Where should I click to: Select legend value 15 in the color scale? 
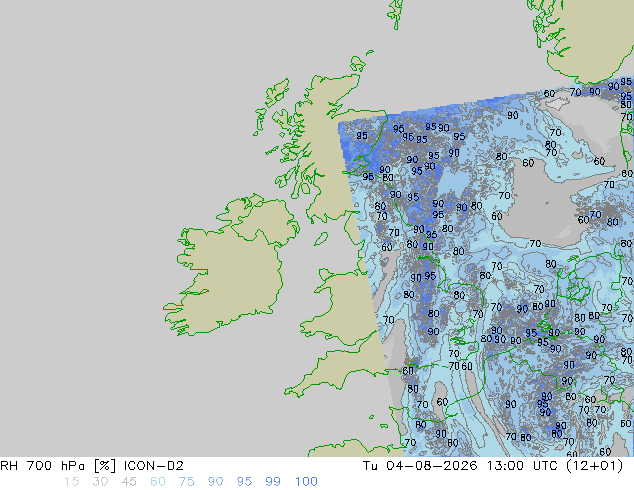tap(71, 482)
